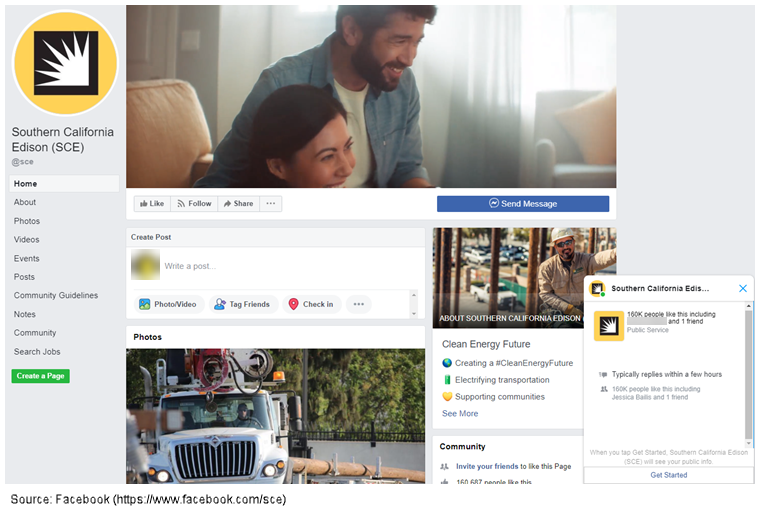Click Southern California Edison (SCE) page title
760x513 pixels.
(63, 140)
